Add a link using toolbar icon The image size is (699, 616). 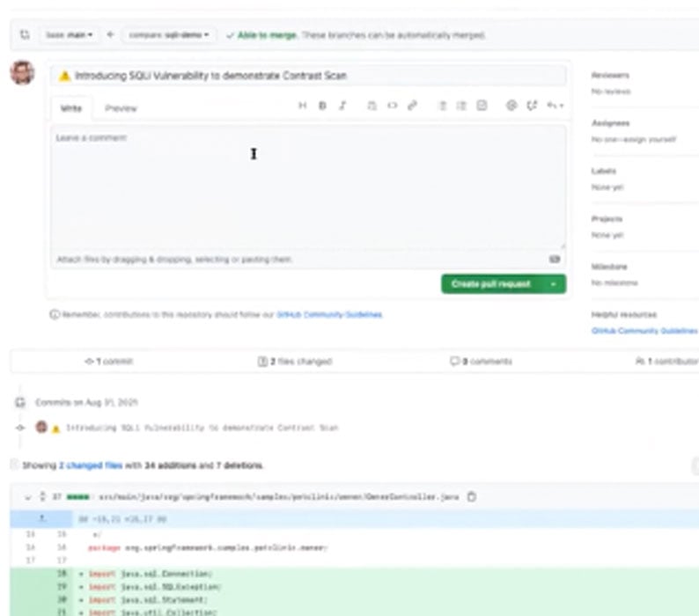(411, 106)
